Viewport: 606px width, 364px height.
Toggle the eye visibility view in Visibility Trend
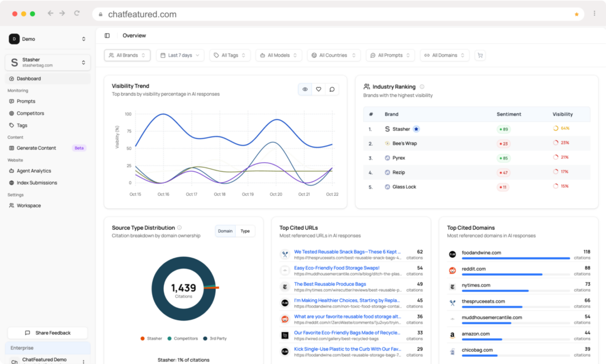click(x=305, y=89)
